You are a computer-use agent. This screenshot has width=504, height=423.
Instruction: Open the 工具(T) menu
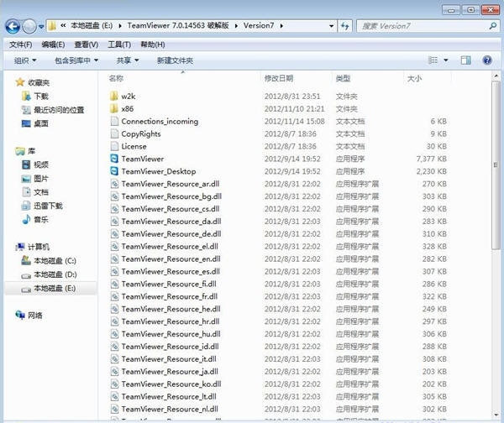tap(119, 44)
